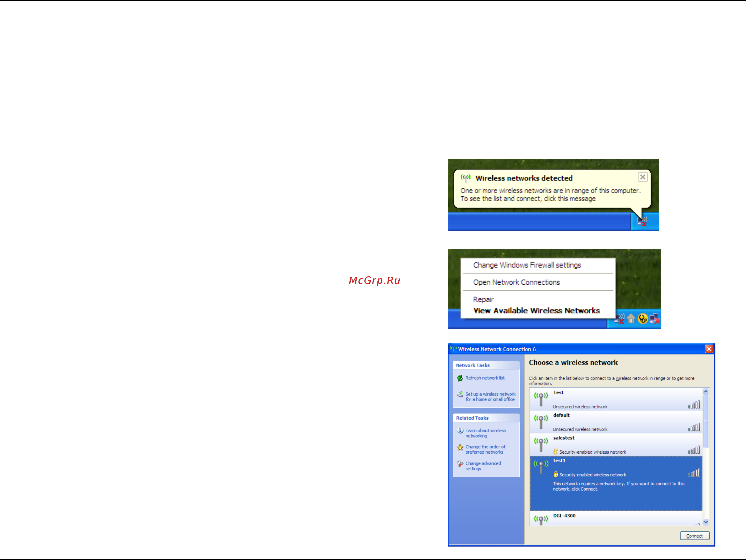Click antenna icon of salestest network
Viewport: 746px width, 560px height.
pyautogui.click(x=541, y=445)
